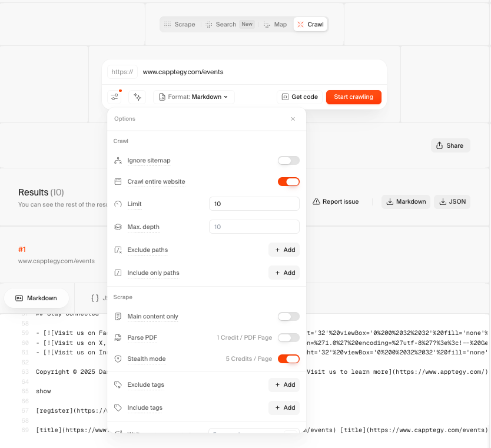491x448 pixels.
Task: Click the 5 Credits / Page text
Action: [x=248, y=359]
